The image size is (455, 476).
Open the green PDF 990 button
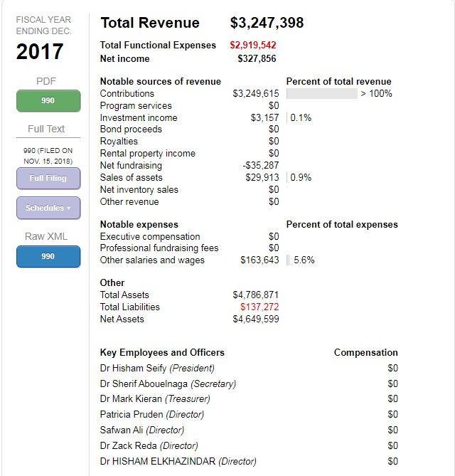48,101
